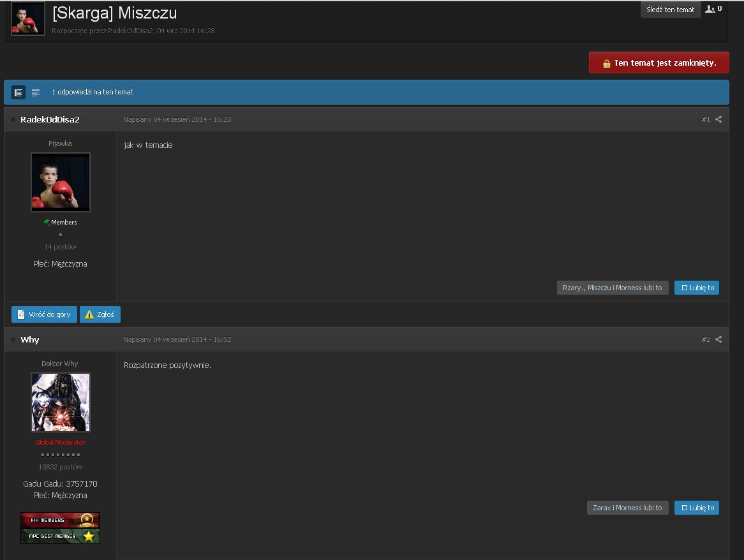Open post #1 permalink
Viewport: 744px width, 560px height.
pyautogui.click(x=706, y=119)
